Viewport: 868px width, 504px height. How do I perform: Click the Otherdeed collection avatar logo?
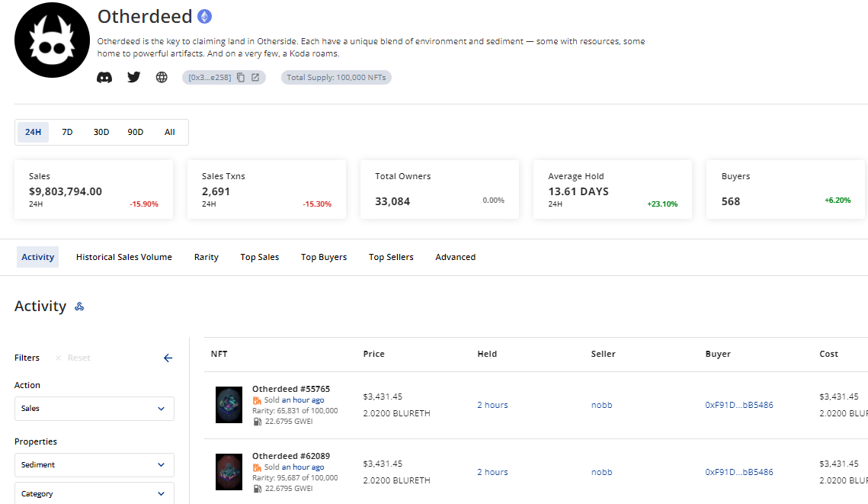(52, 40)
